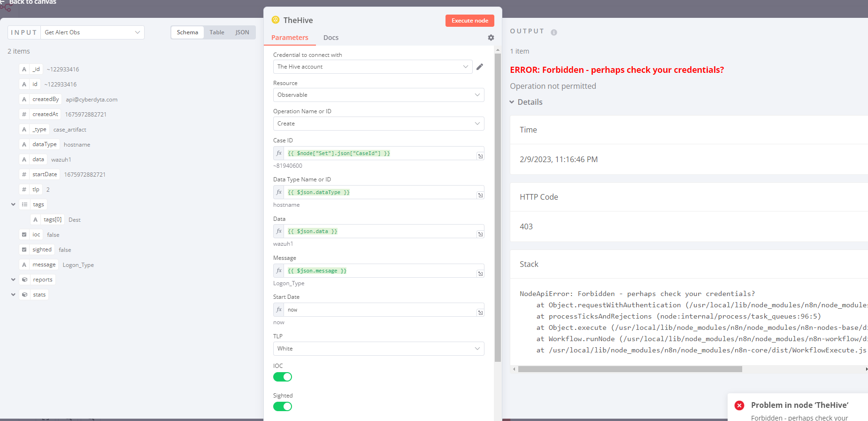Click the ioc boolean checkbox icon
Screen dimensions: 868x421
[x=24, y=234]
